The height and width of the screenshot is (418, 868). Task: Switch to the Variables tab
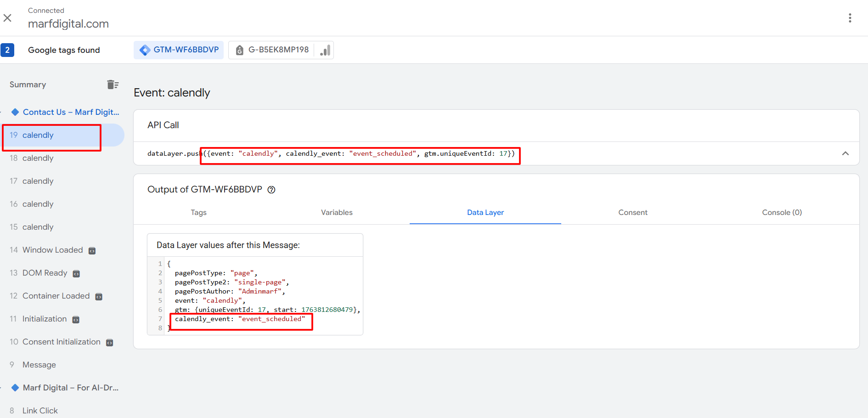(337, 212)
